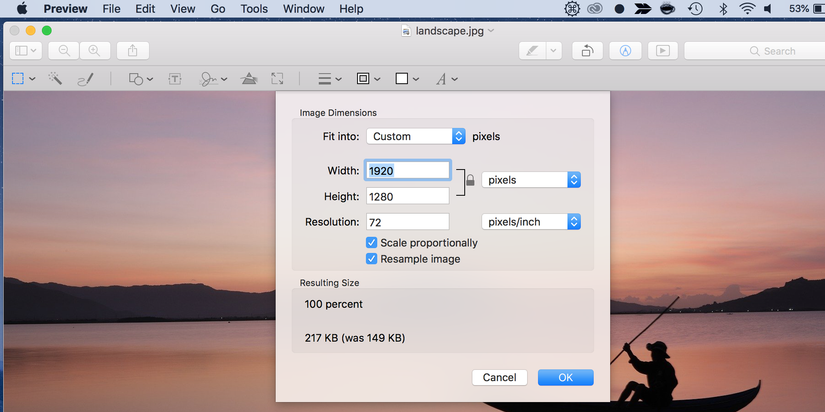Click the Time Machine menu bar icon
This screenshot has width=825, height=412.
[696, 9]
